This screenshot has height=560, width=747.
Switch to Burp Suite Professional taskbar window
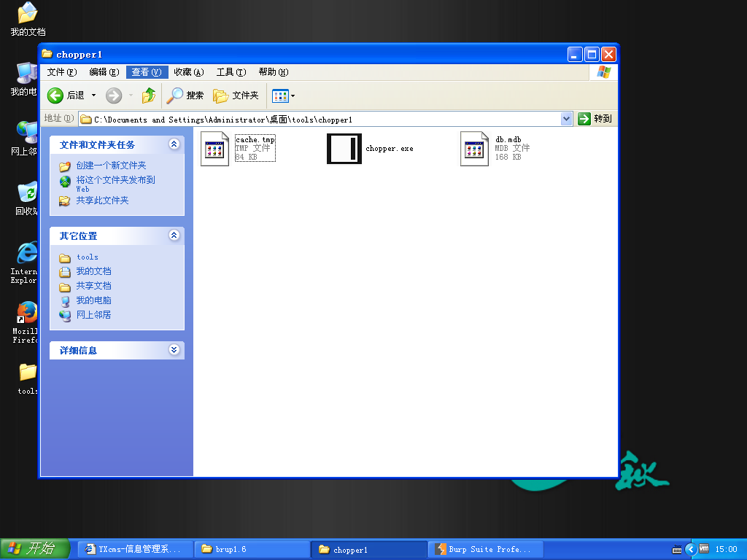486,550
